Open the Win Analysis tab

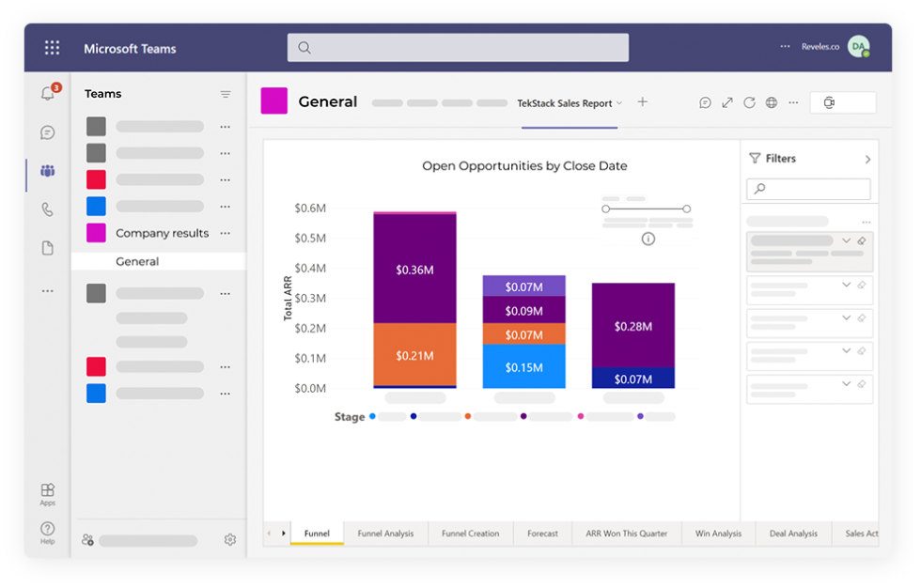718,533
